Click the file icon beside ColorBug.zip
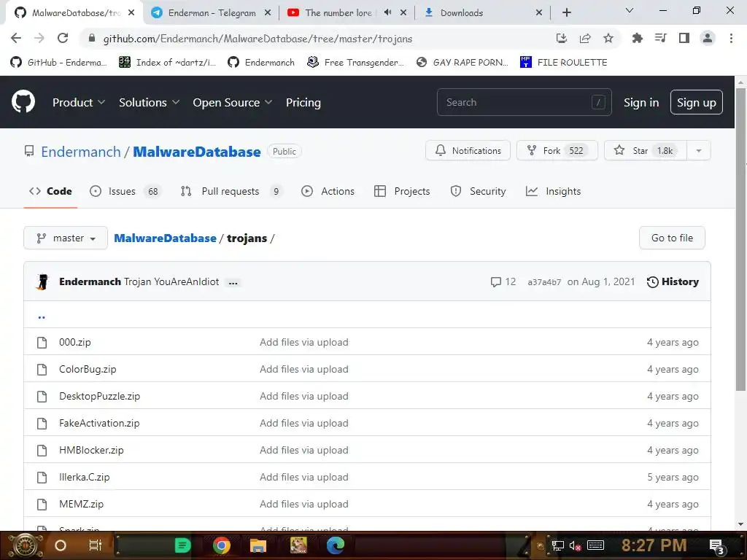747x560 pixels. pos(42,370)
